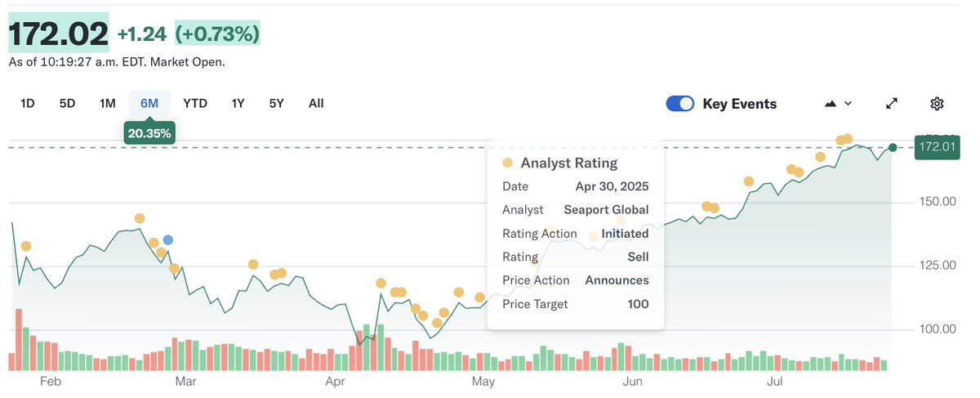
Task: Click the tallest red volume bar
Action: [18, 340]
